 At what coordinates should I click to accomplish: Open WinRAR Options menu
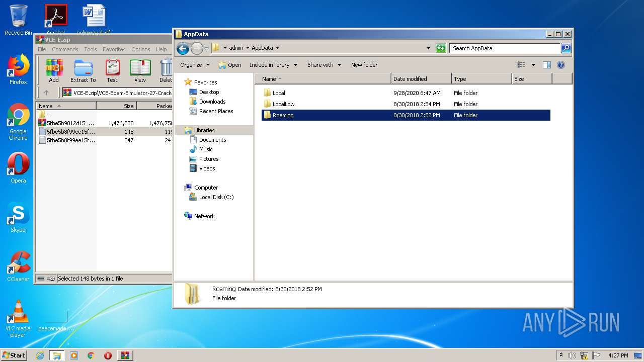coord(140,49)
